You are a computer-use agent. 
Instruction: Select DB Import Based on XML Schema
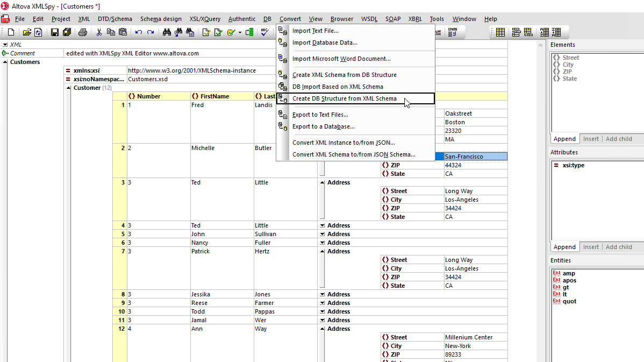(x=356, y=87)
